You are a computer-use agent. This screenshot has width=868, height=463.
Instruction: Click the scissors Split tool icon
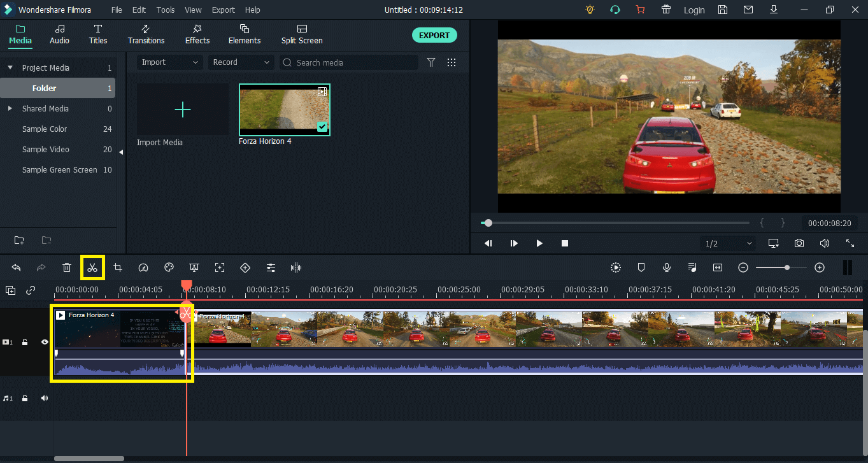[92, 267]
